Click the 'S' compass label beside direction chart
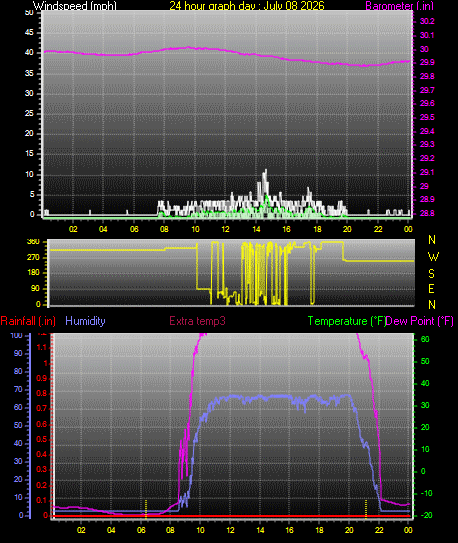Viewport: 458px width, 543px height. pyautogui.click(x=431, y=274)
